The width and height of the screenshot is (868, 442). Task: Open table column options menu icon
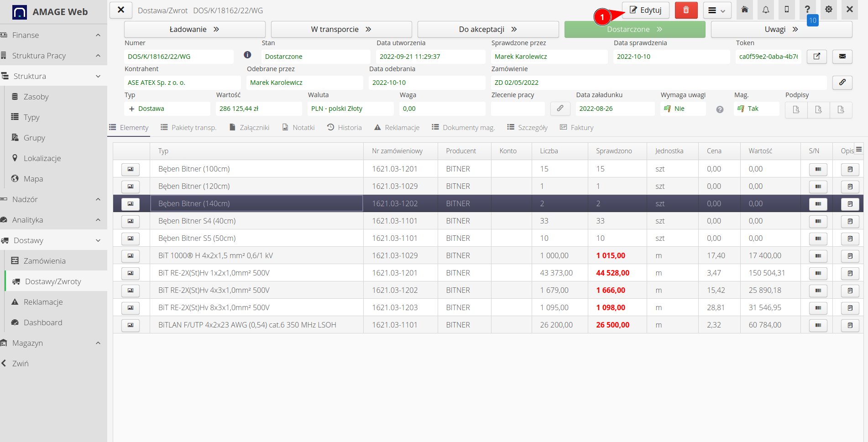[858, 150]
